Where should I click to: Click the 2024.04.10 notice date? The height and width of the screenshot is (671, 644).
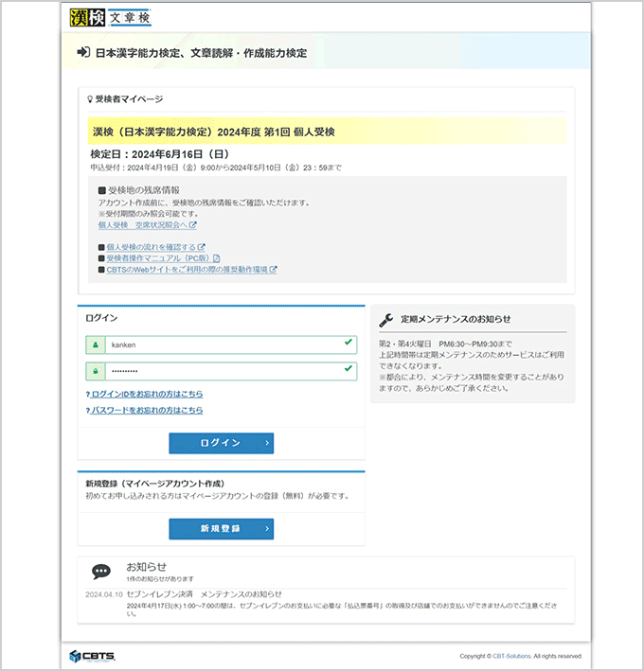click(x=104, y=594)
